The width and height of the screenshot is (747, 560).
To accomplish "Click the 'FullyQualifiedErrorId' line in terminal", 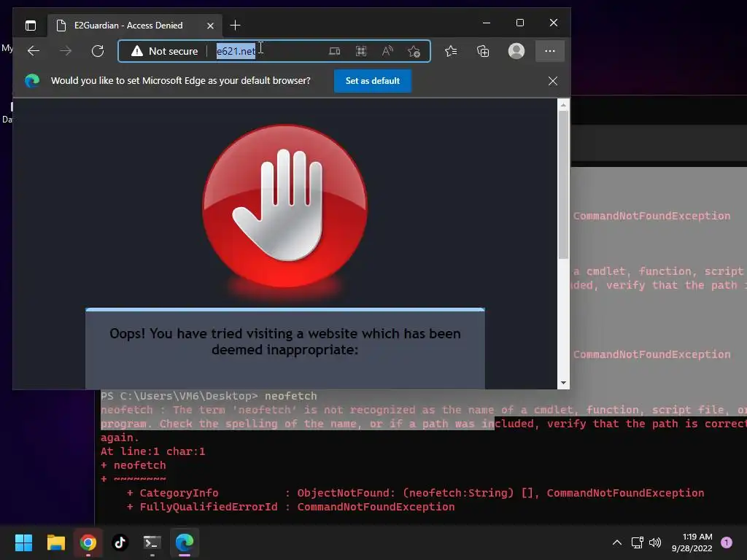I will [x=290, y=507].
